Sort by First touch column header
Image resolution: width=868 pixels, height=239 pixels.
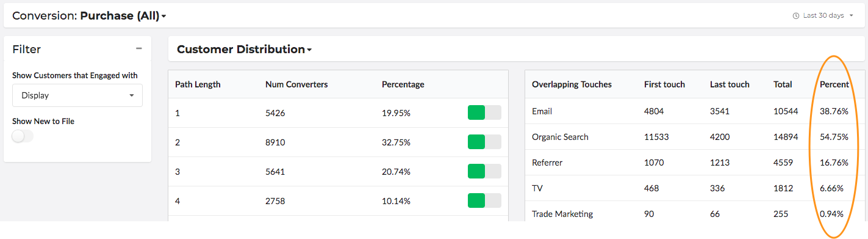point(664,84)
